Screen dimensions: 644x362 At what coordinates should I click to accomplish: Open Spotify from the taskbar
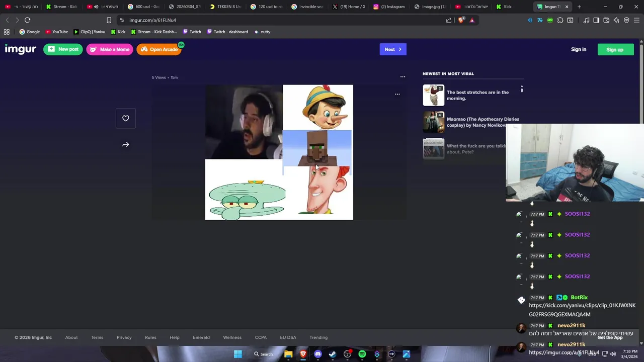(x=362, y=354)
